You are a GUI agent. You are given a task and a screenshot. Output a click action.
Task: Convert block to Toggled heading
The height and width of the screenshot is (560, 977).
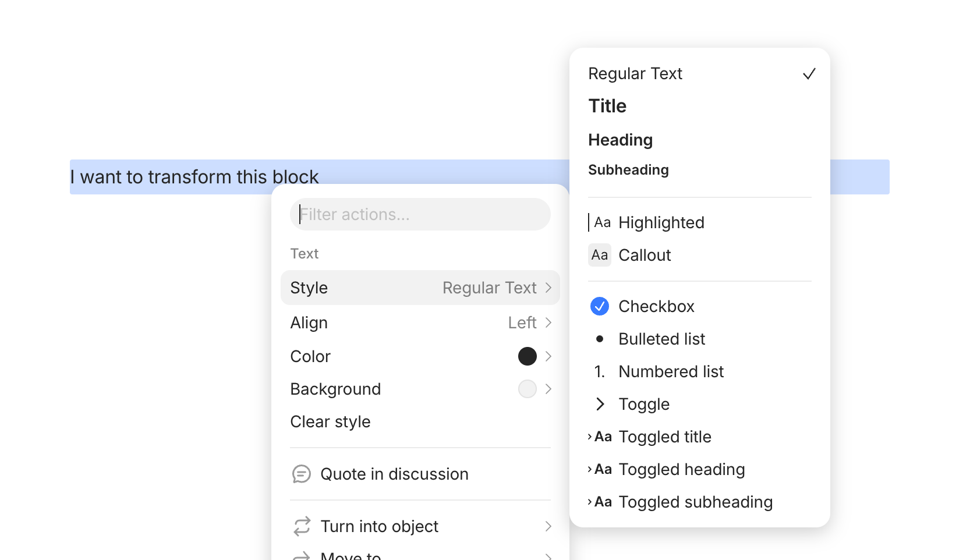(x=700, y=469)
